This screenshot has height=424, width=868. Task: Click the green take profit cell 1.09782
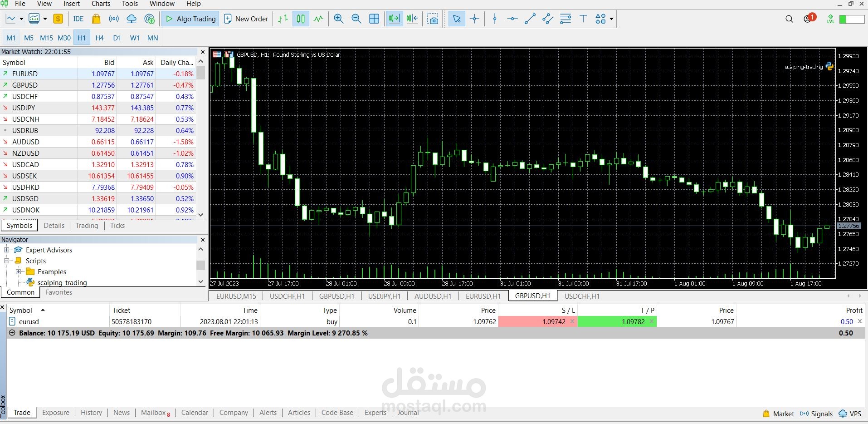617,322
